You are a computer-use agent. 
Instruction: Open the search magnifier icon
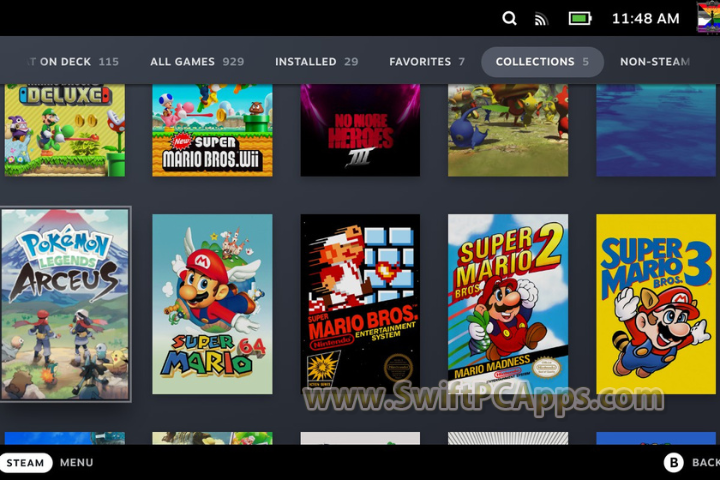click(x=509, y=18)
